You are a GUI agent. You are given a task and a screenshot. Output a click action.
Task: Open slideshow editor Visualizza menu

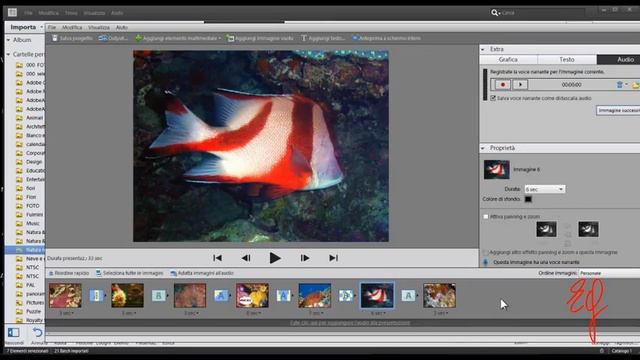tap(99, 27)
